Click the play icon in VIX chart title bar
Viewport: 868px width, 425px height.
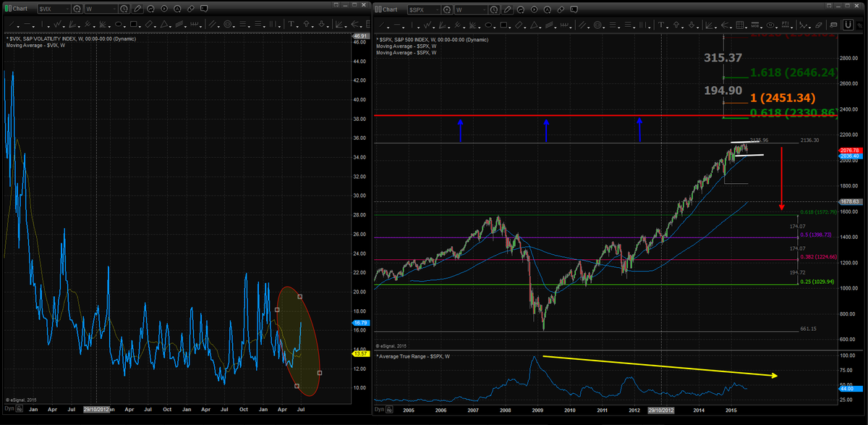(164, 9)
